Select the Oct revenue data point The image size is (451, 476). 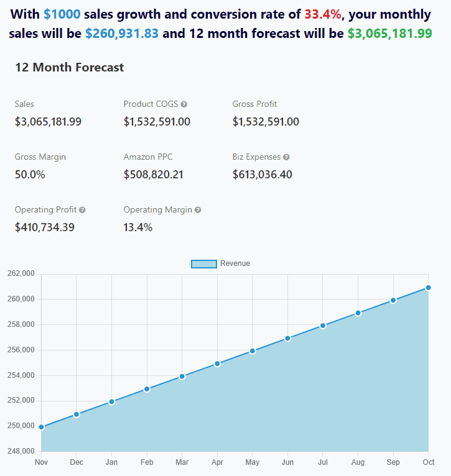[x=429, y=288]
